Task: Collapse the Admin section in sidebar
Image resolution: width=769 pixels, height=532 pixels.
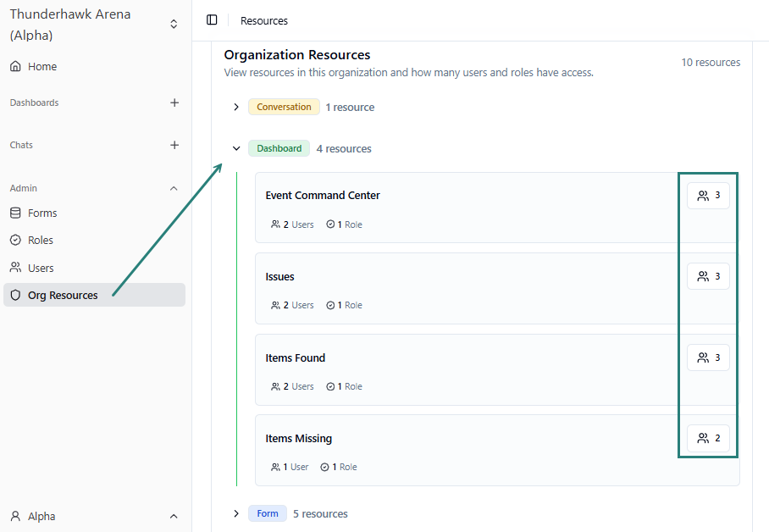Action: coord(174,187)
